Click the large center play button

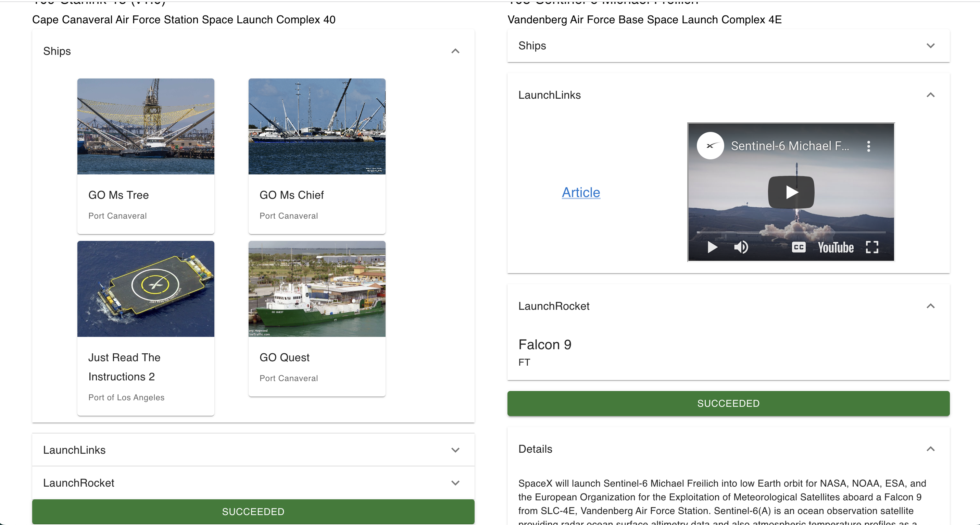791,192
